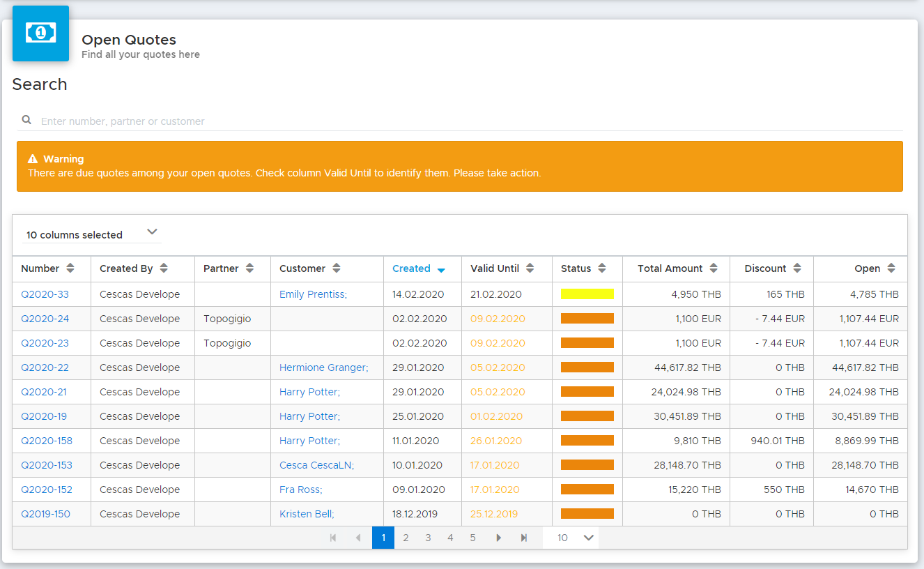Click current page 1 button
The image size is (924, 569).
pos(383,538)
